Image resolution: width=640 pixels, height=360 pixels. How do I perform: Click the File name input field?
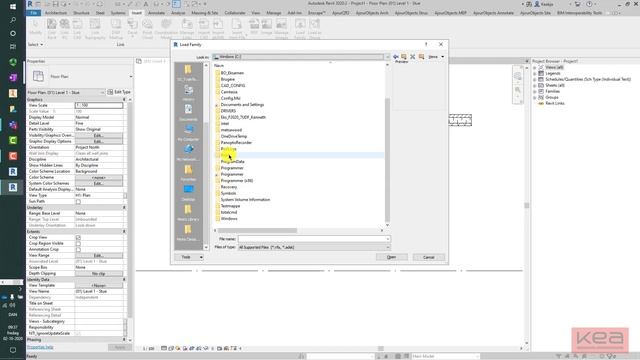click(x=313, y=239)
